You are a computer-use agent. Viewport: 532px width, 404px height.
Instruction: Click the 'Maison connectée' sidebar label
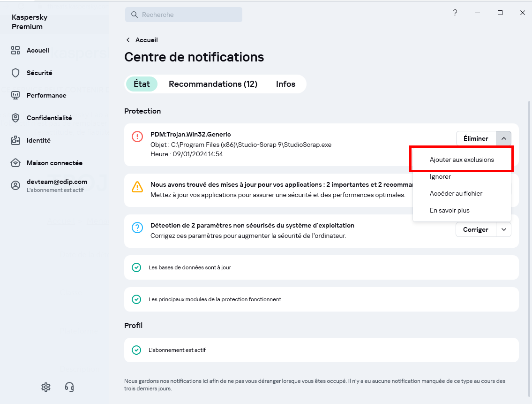pyautogui.click(x=55, y=163)
